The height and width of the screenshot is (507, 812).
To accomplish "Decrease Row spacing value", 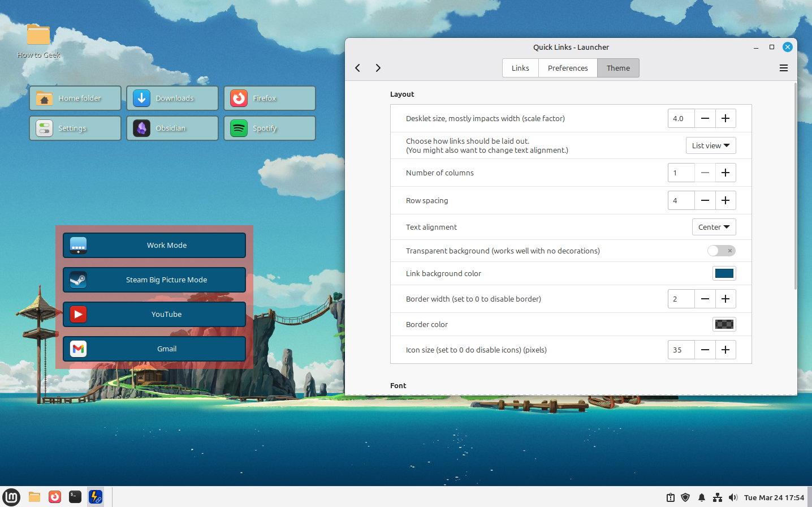I will coord(705,200).
